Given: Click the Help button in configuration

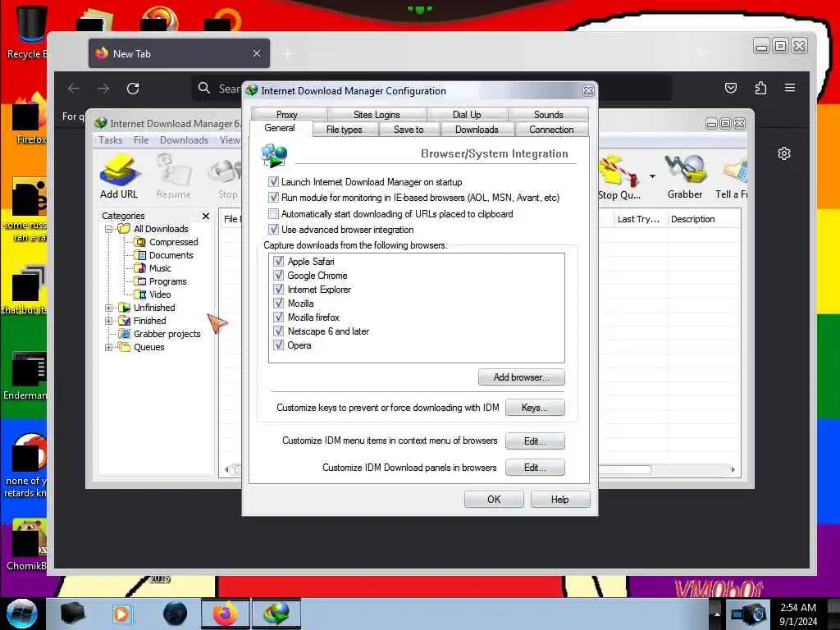Looking at the screenshot, I should coord(559,500).
